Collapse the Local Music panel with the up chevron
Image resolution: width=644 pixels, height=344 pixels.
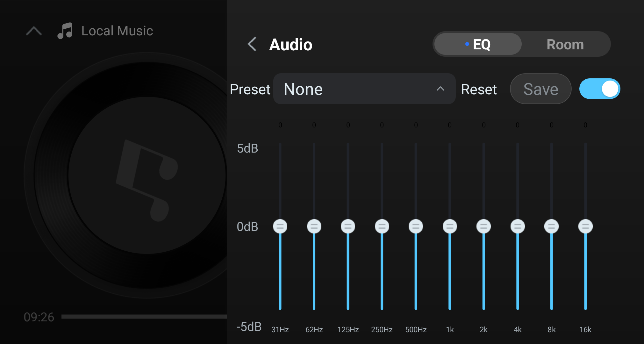(34, 31)
